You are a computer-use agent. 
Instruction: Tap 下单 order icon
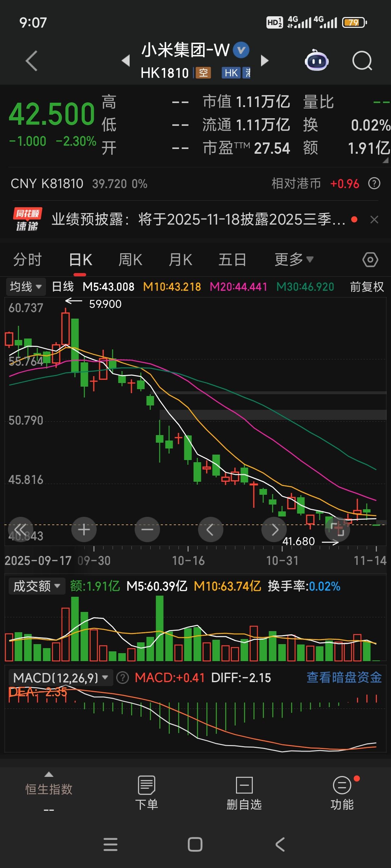(x=147, y=793)
